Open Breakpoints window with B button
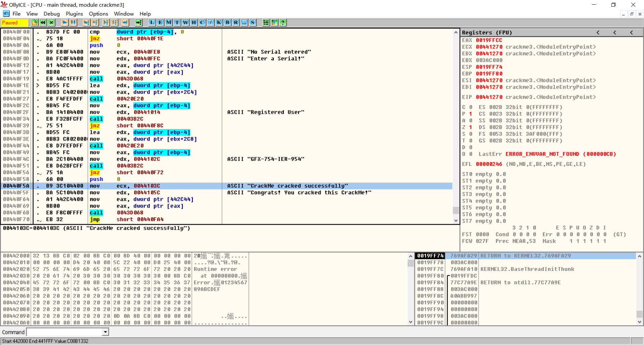The height and width of the screenshot is (345, 644). click(x=227, y=22)
